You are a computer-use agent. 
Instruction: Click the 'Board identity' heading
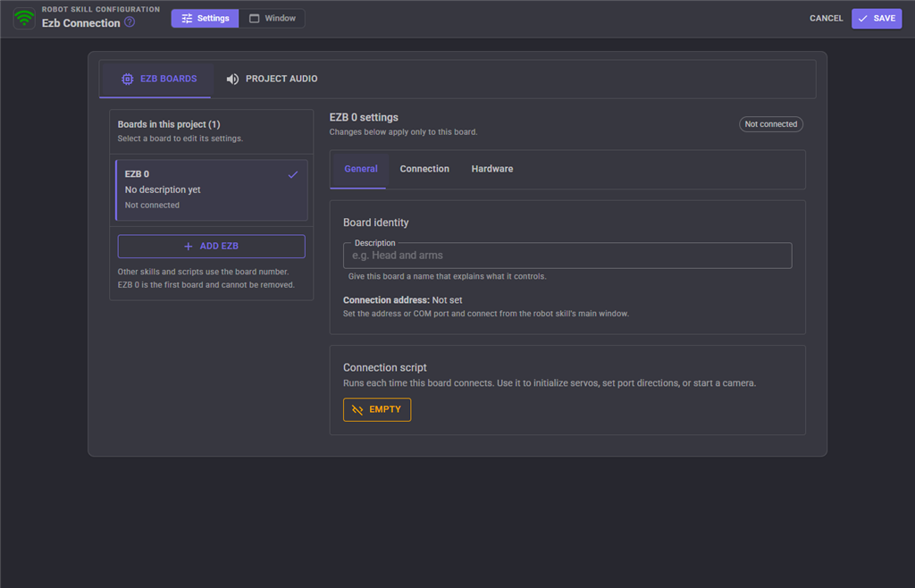(376, 223)
